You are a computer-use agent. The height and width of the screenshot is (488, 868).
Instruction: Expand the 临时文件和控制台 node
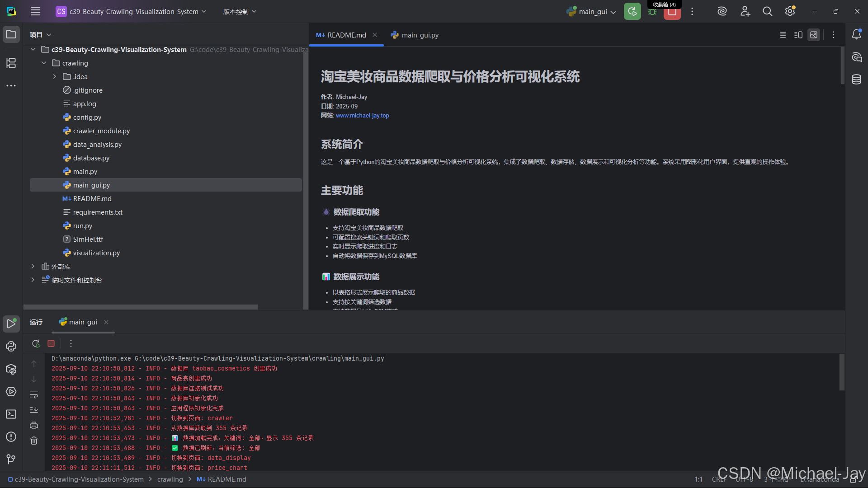tap(33, 280)
